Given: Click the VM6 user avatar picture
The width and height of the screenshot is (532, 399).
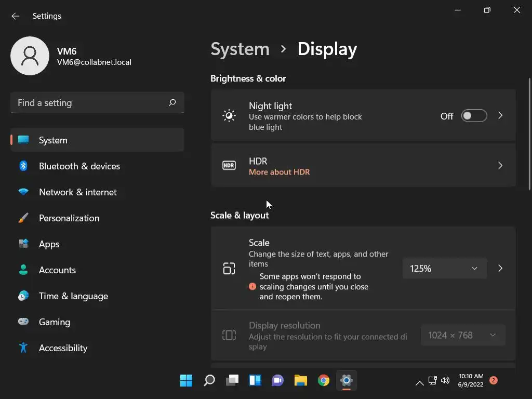Looking at the screenshot, I should pyautogui.click(x=30, y=56).
